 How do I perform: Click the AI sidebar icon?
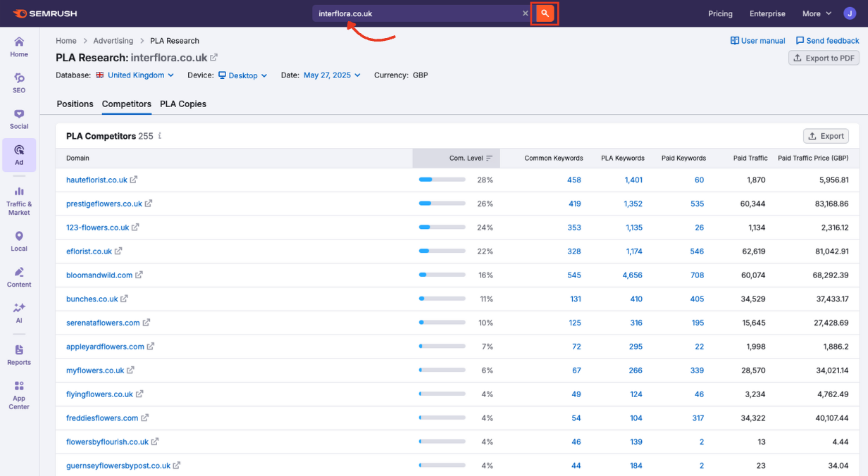[x=18, y=310]
